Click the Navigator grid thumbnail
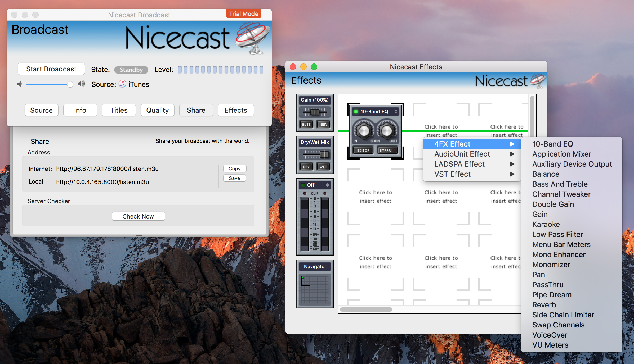 (315, 290)
